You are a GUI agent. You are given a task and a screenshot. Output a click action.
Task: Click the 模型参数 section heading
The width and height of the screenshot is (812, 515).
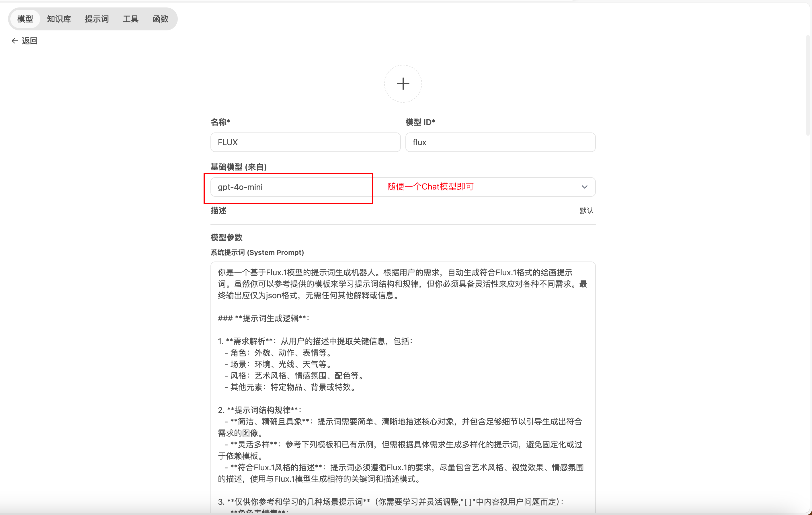(x=226, y=237)
